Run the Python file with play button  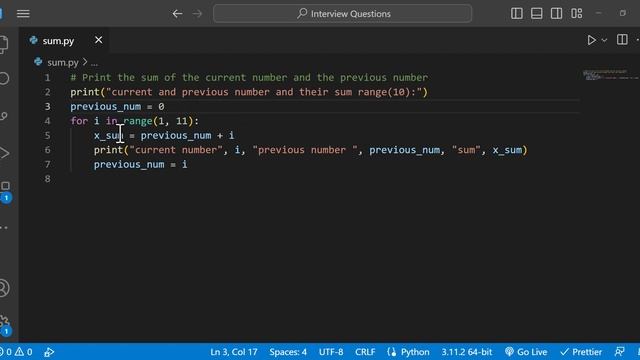coord(591,40)
